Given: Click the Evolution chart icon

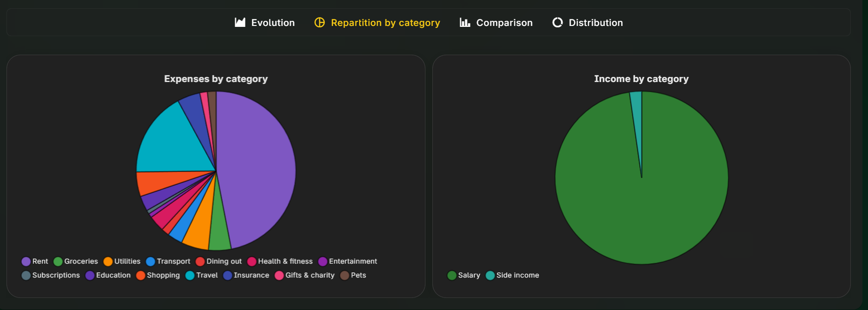Looking at the screenshot, I should 239,22.
